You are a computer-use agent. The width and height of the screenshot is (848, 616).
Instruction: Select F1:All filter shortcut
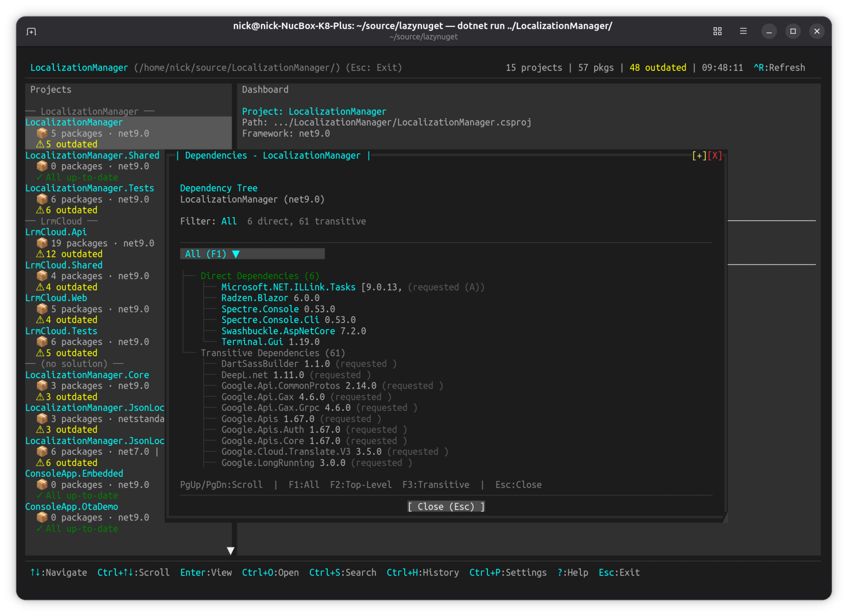point(304,485)
